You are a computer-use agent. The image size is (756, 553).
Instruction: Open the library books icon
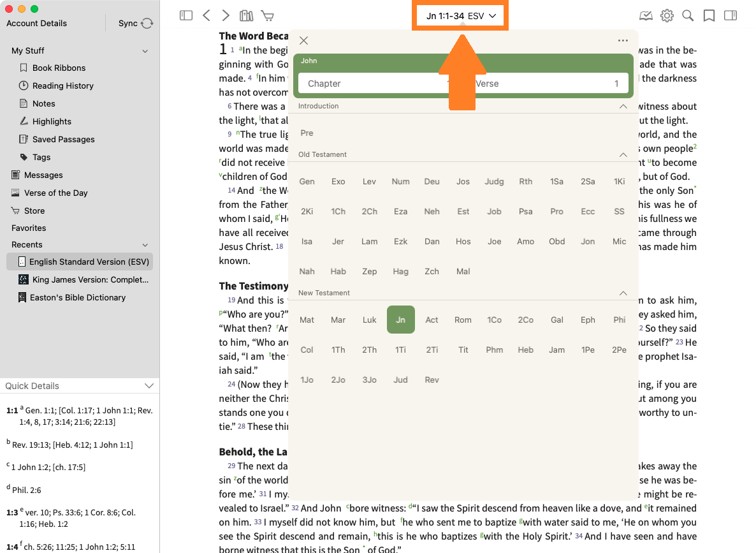coord(246,15)
